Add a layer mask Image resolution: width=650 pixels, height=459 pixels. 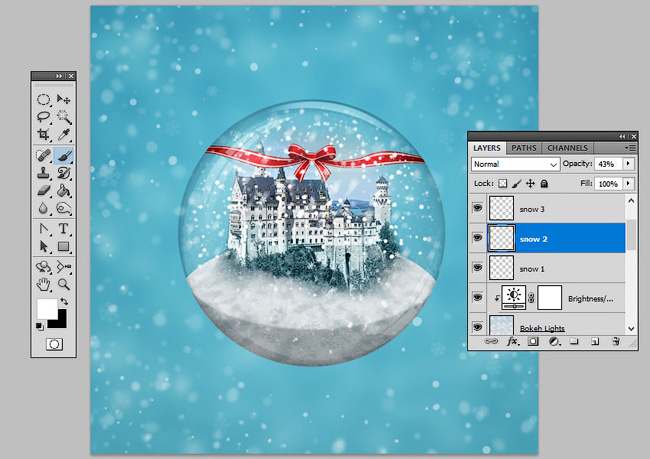tap(534, 342)
